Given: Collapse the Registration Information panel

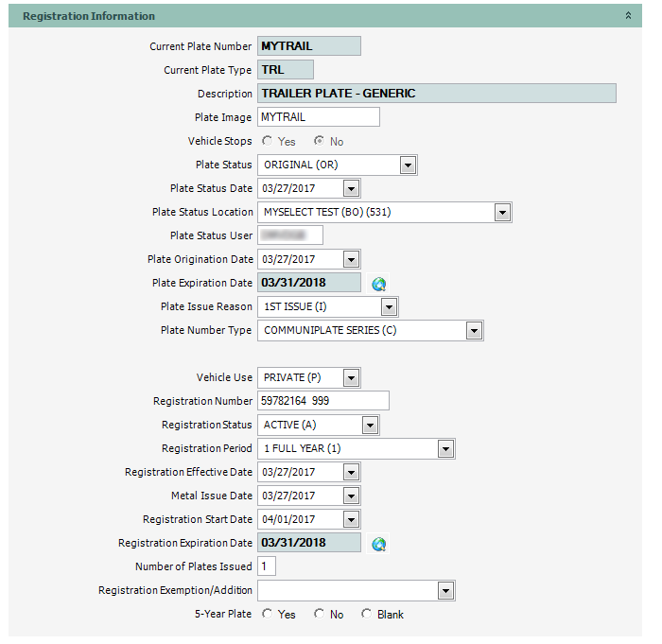Looking at the screenshot, I should [x=628, y=16].
